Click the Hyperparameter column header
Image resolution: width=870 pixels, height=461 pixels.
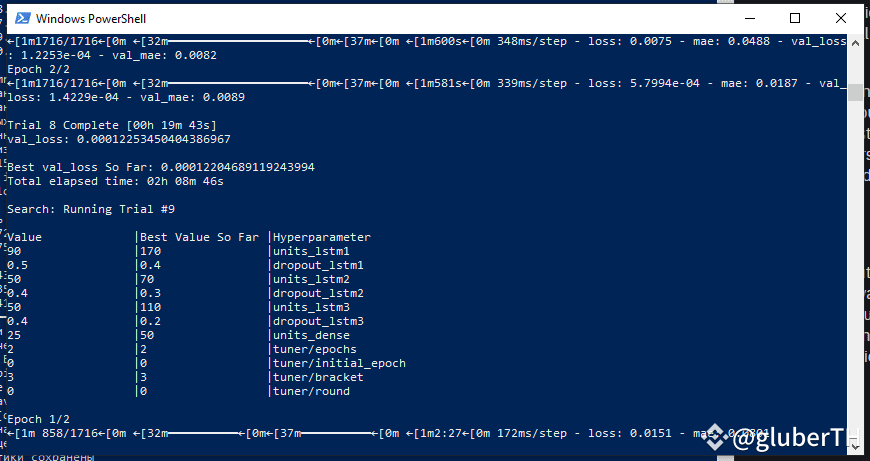[x=322, y=237]
